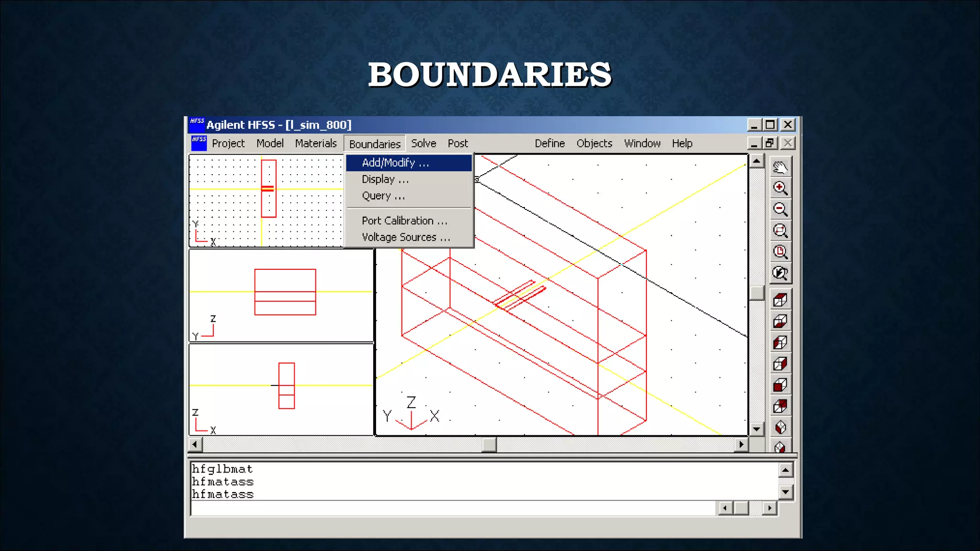Click the XY top view panel
This screenshot has height=551, width=980.
[x=267, y=200]
